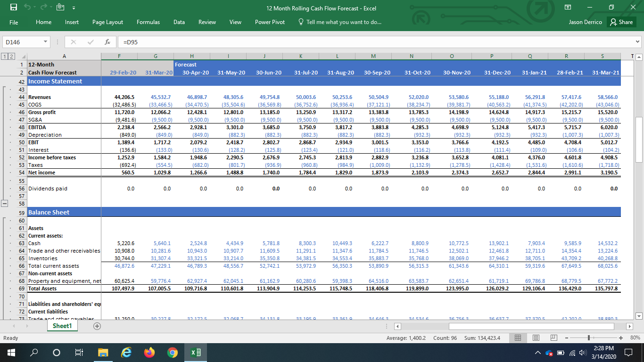Image resolution: width=644 pixels, height=362 pixels.
Task: Select column header H
Action: coord(191,57)
